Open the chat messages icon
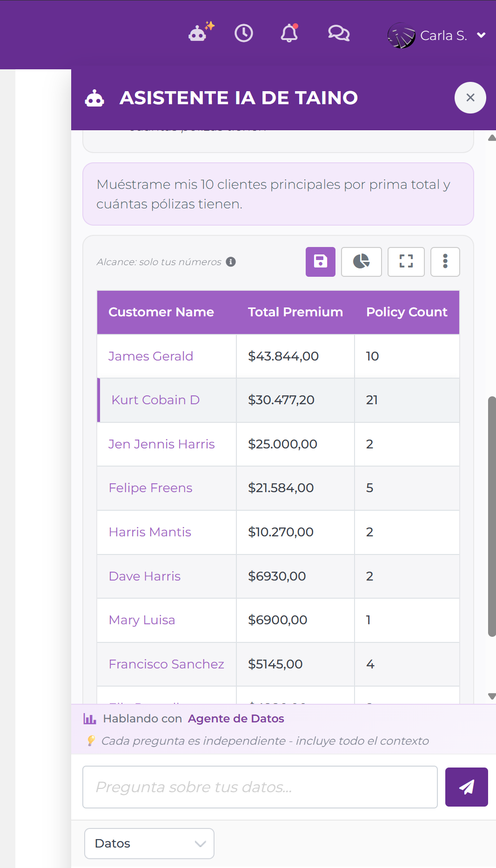The width and height of the screenshot is (496, 868). click(338, 33)
